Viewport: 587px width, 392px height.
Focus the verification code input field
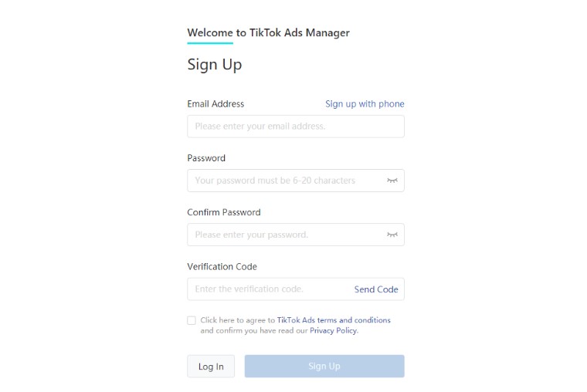point(270,289)
